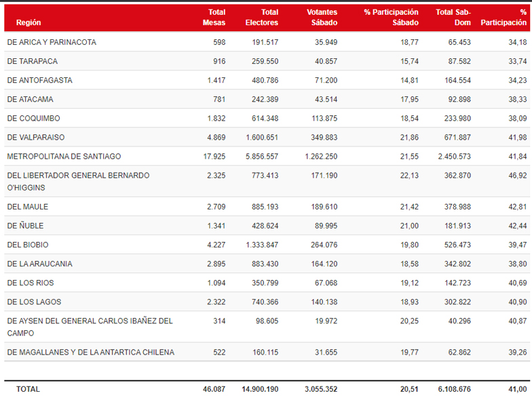This screenshot has width=532, height=404.
Task: Click the DE ANTOFAGASTA region row
Action: pyautogui.click(x=39, y=80)
